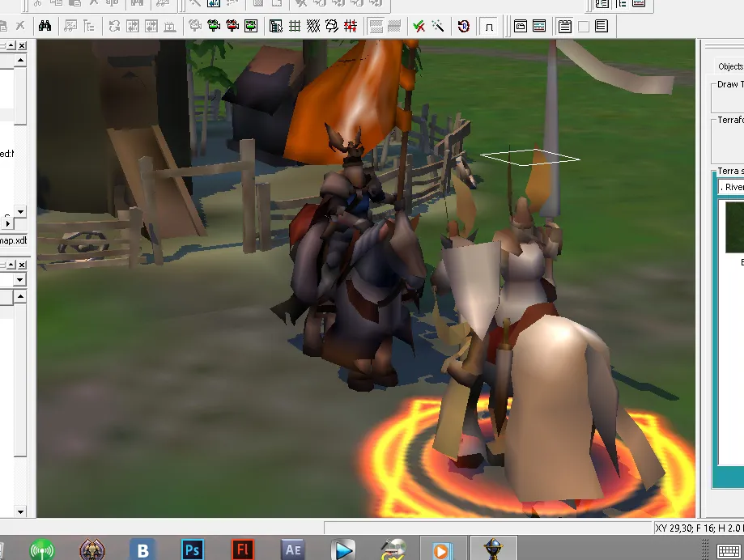Click the globe trophy editor taskbar icon
This screenshot has width=744, height=560.
point(494,549)
